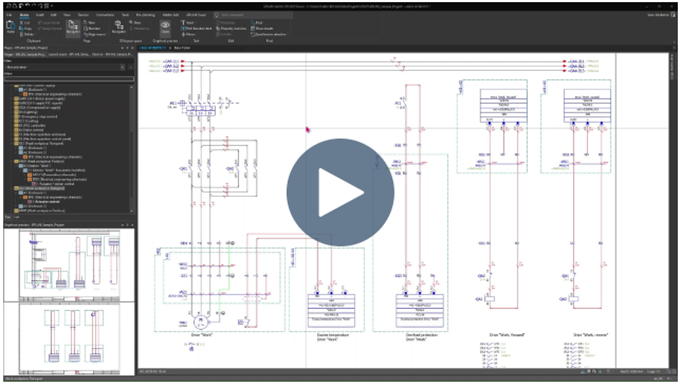
Task: Open the Edit ribbon tab
Action: click(53, 15)
